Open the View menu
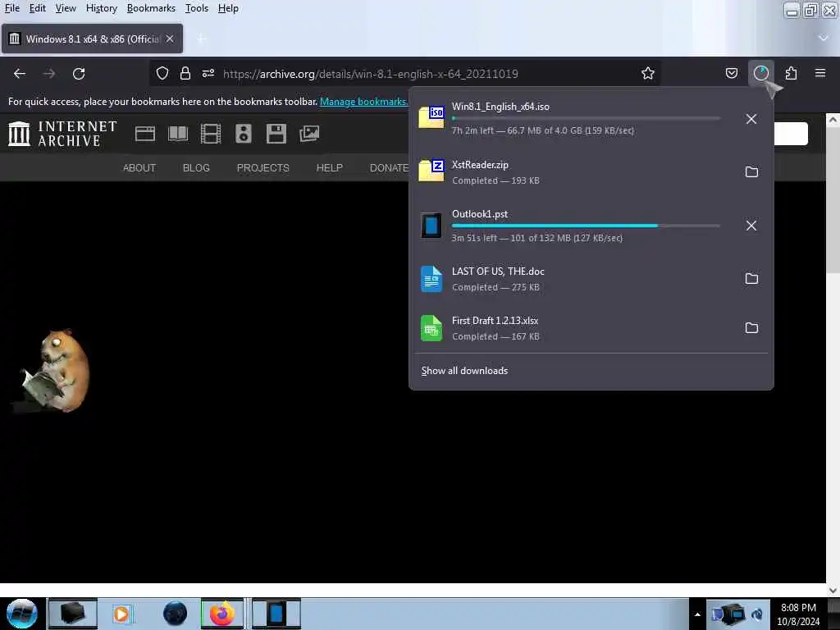 (x=66, y=8)
